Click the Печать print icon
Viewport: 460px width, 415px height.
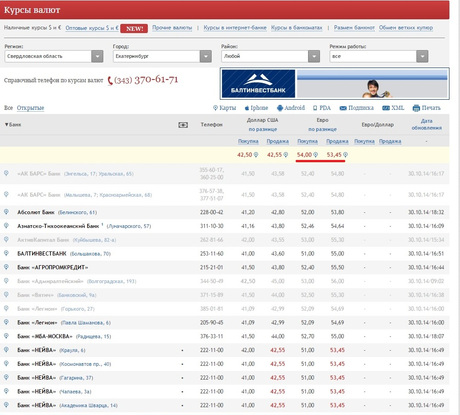(x=416, y=108)
